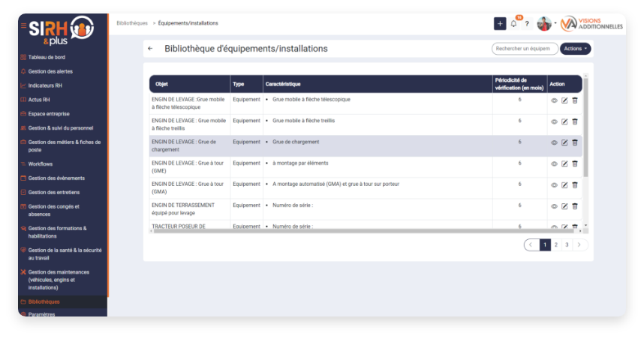
Task: Collapse the sidebar with the hamburger icon
Action: [23, 25]
